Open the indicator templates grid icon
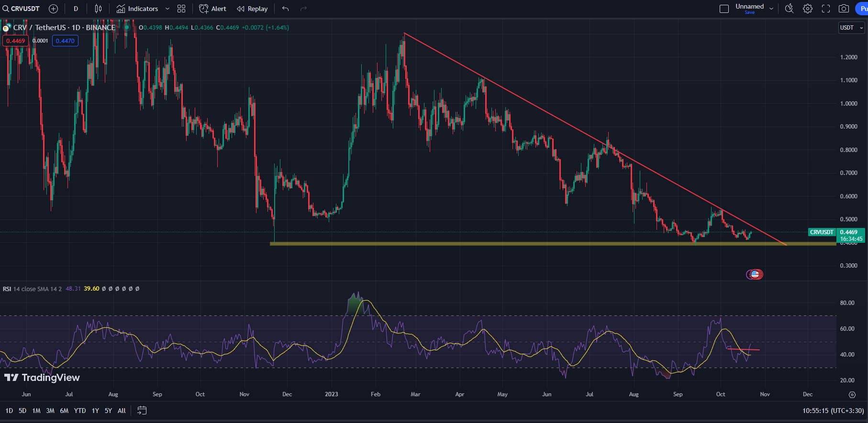The image size is (868, 423). click(181, 9)
